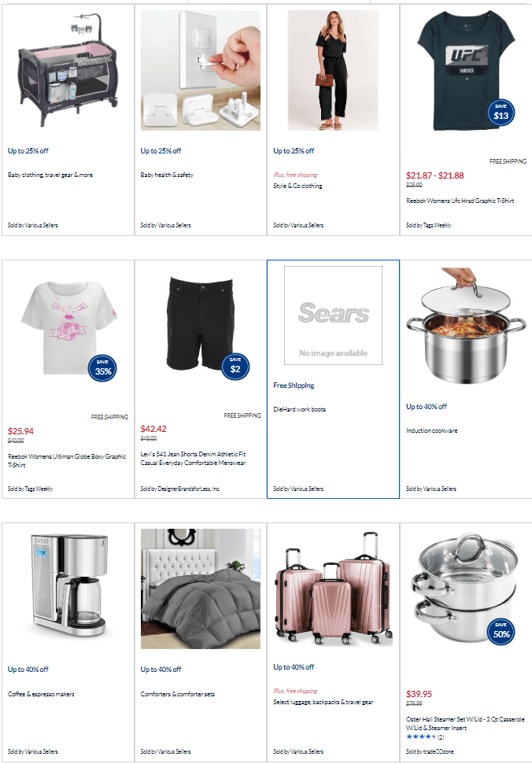Image resolution: width=532 pixels, height=764 pixels.
Task: Open Levi's 541 Jean Shorts product title
Action: tap(194, 459)
